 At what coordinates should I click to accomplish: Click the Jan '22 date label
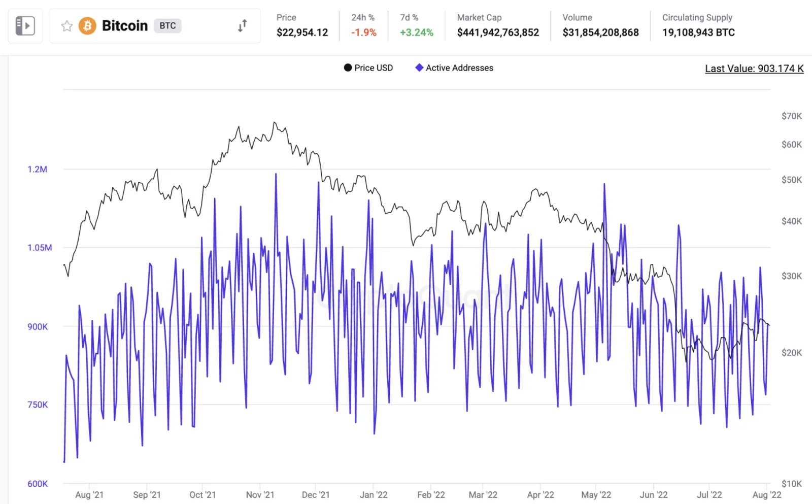tap(374, 495)
